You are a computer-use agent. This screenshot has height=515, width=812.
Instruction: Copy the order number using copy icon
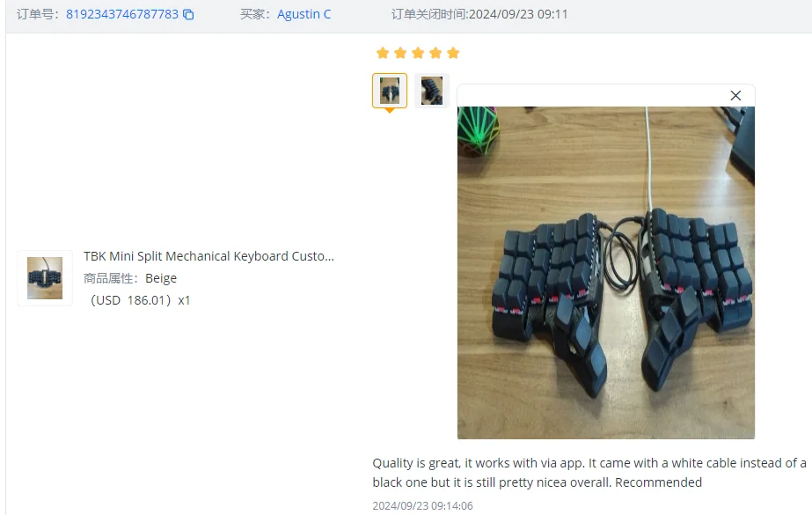point(188,14)
